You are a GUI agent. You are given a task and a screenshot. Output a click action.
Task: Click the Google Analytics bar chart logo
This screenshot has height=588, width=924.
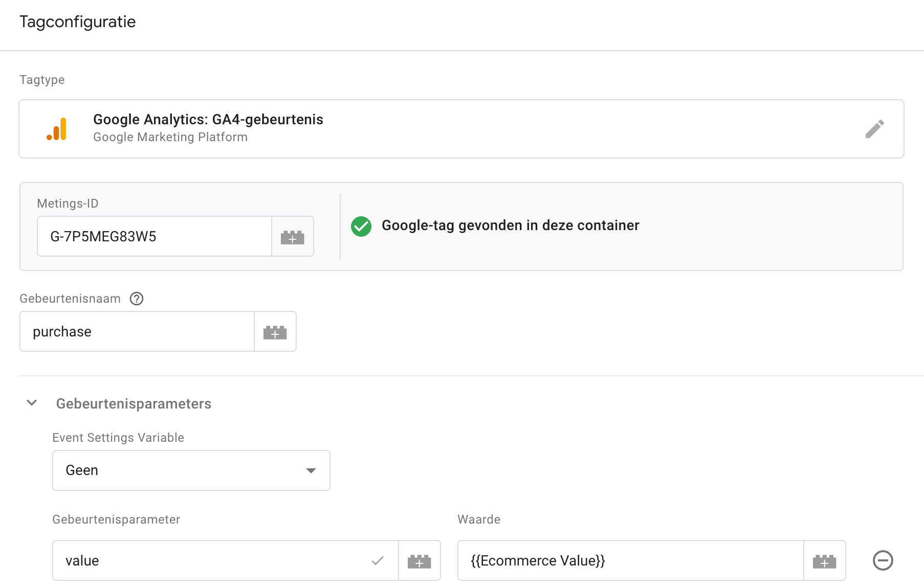click(57, 129)
